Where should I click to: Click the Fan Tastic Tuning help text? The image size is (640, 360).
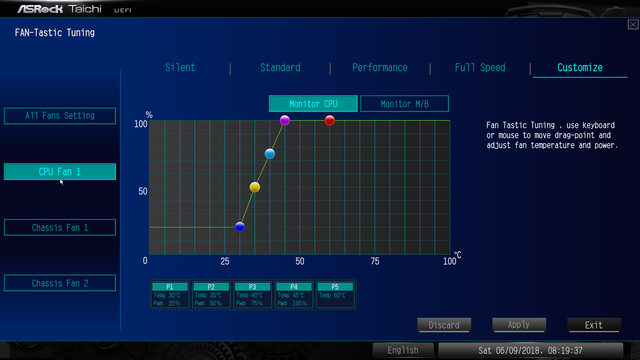tap(552, 135)
